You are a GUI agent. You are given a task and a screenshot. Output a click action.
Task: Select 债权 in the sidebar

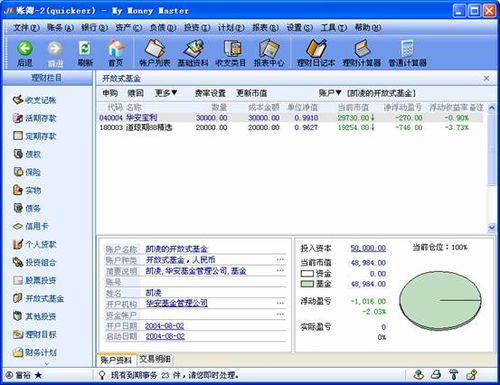pos(27,154)
